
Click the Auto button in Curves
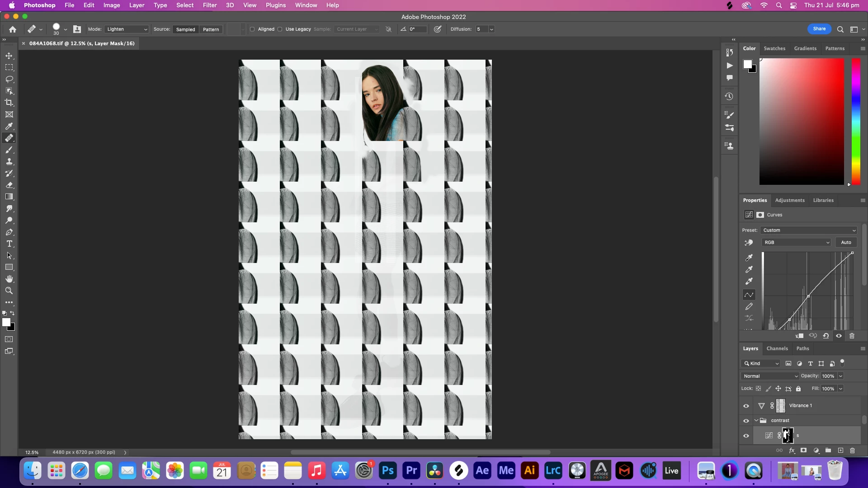(x=845, y=243)
